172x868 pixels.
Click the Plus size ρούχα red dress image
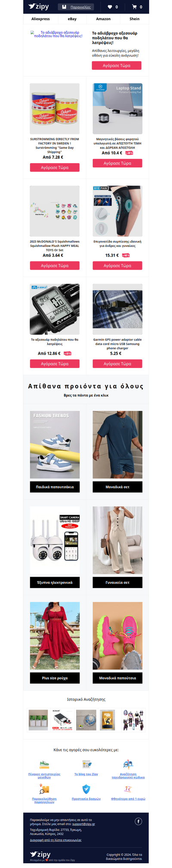pyautogui.click(x=55, y=636)
